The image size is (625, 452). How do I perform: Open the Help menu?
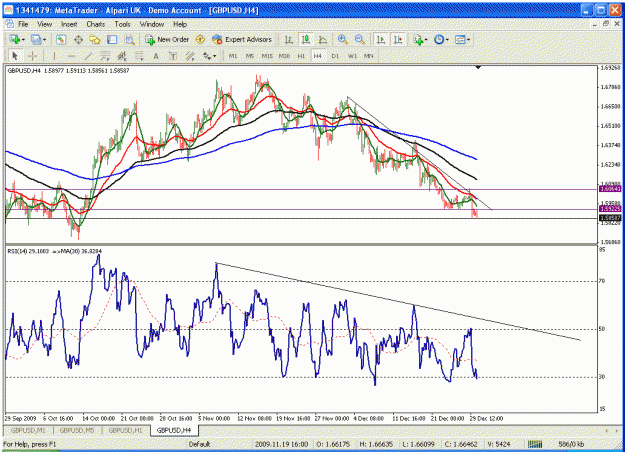pyautogui.click(x=180, y=24)
